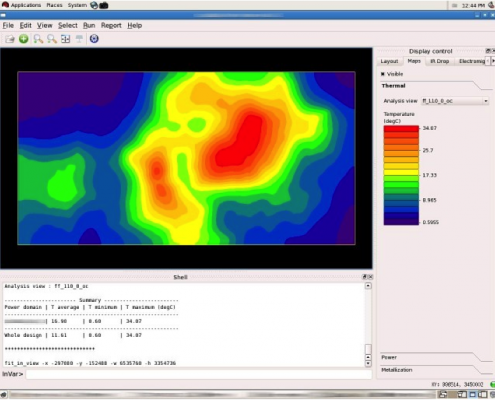Image resolution: width=495 pixels, height=400 pixels.
Task: Open the Report menu
Action: pyautogui.click(x=111, y=25)
